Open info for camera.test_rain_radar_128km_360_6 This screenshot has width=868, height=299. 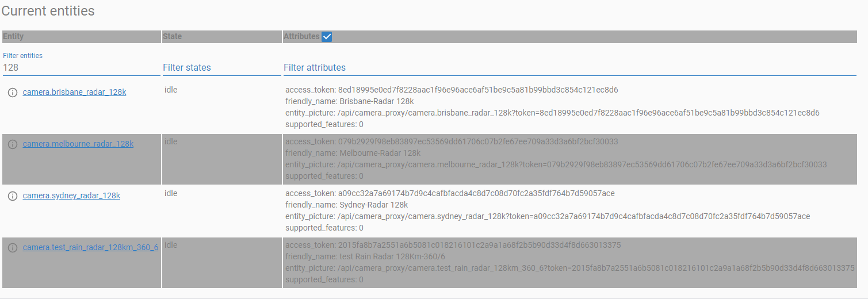(x=13, y=248)
